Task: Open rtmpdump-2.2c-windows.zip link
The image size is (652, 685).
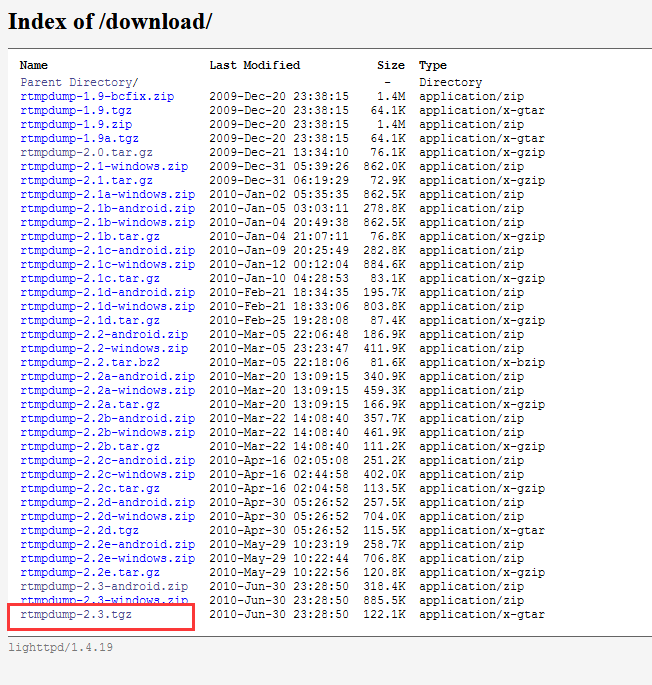Action: coord(108,474)
